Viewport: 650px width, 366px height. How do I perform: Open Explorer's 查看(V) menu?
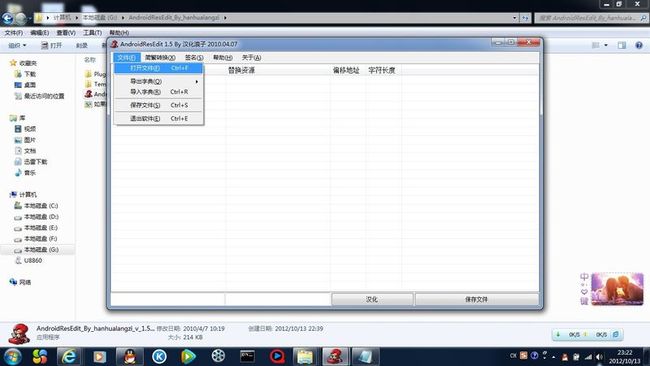[x=66, y=32]
